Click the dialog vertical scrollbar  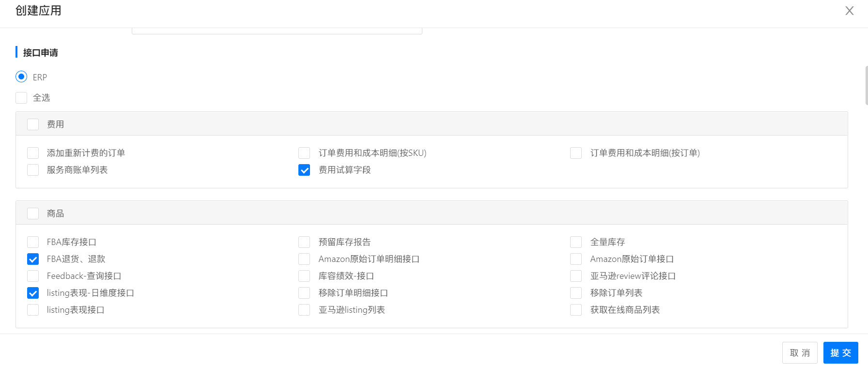coord(866,86)
